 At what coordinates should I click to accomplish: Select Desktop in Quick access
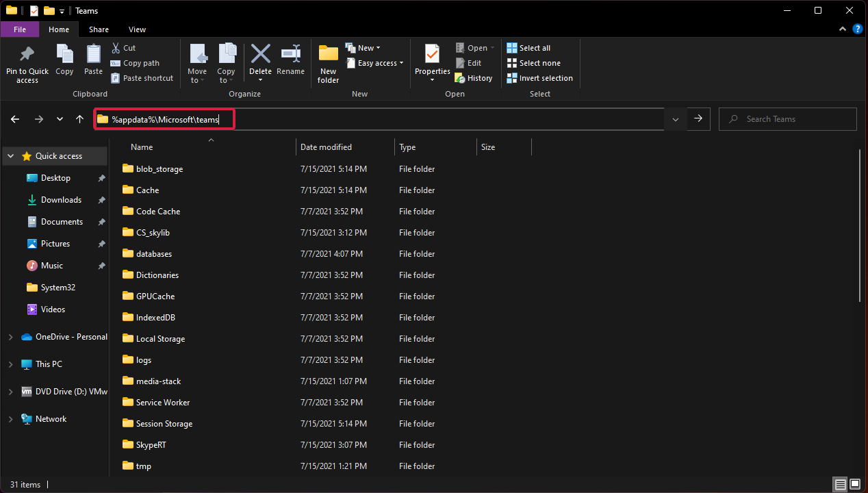click(x=55, y=178)
